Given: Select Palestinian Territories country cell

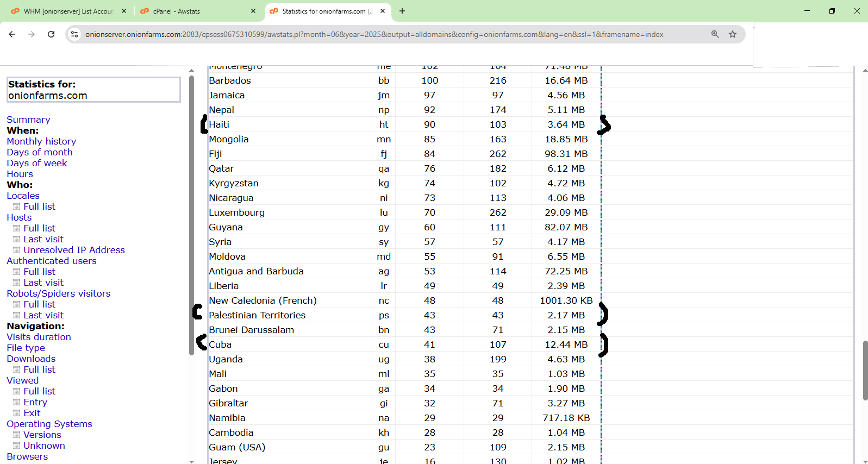Looking at the screenshot, I should (x=290, y=315).
